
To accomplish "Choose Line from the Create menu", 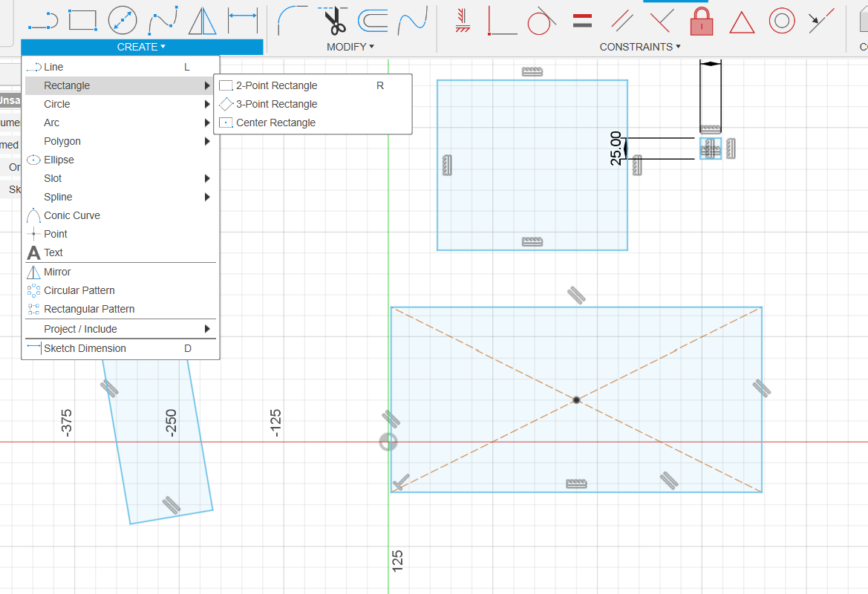I will pos(120,67).
